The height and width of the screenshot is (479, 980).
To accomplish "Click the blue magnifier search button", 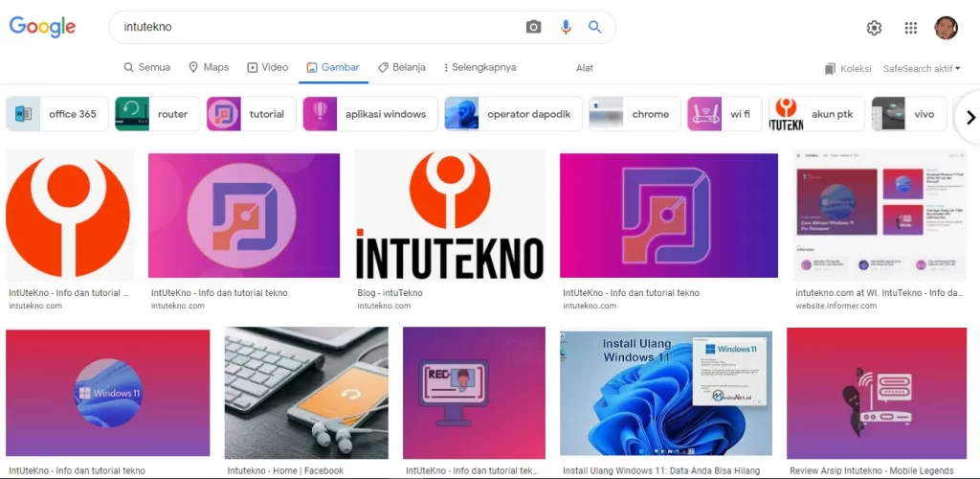I will (x=594, y=27).
